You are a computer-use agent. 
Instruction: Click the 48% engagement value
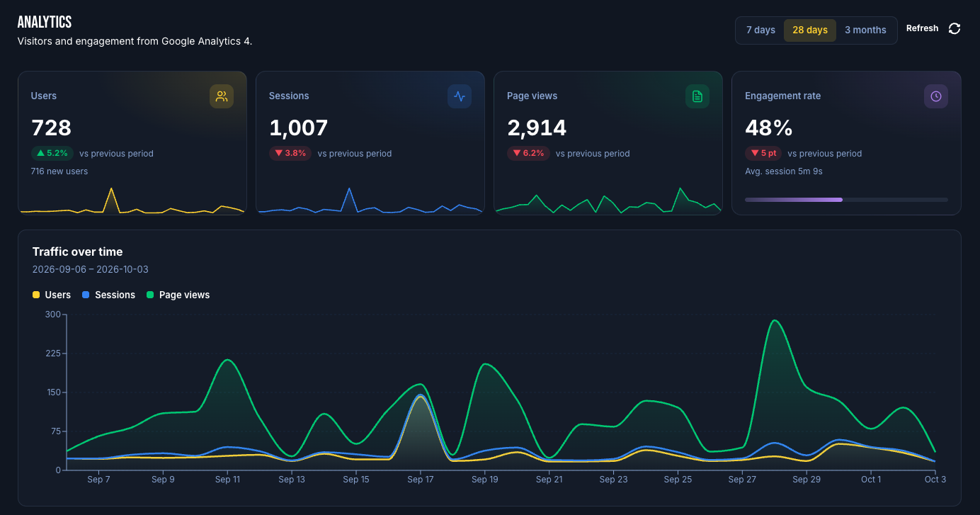768,128
